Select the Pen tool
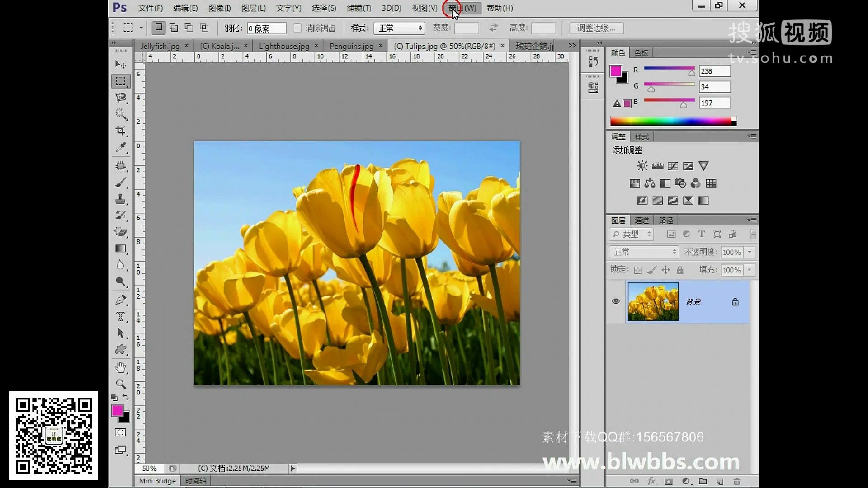 [121, 299]
